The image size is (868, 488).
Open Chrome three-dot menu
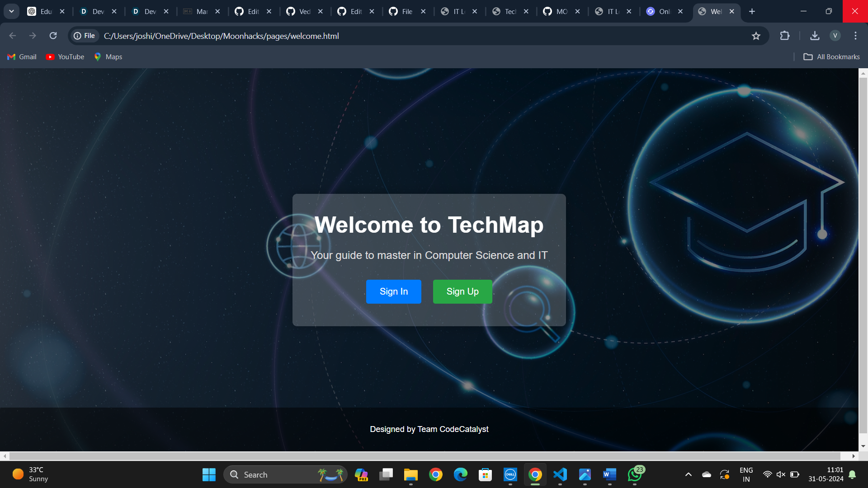pyautogui.click(x=855, y=36)
